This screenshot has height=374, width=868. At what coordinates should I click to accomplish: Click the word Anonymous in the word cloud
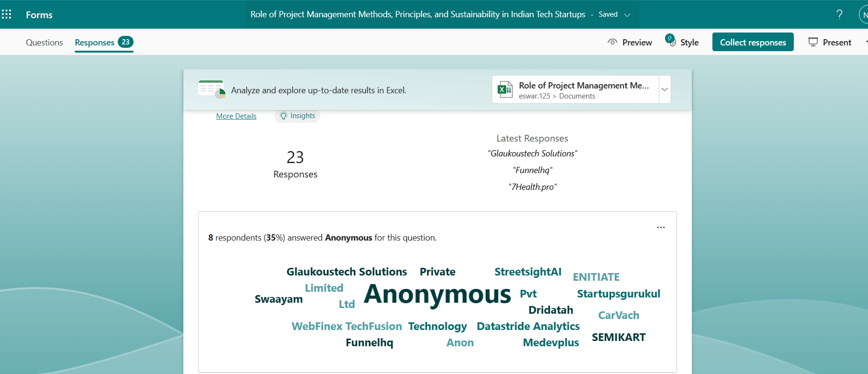tap(438, 294)
